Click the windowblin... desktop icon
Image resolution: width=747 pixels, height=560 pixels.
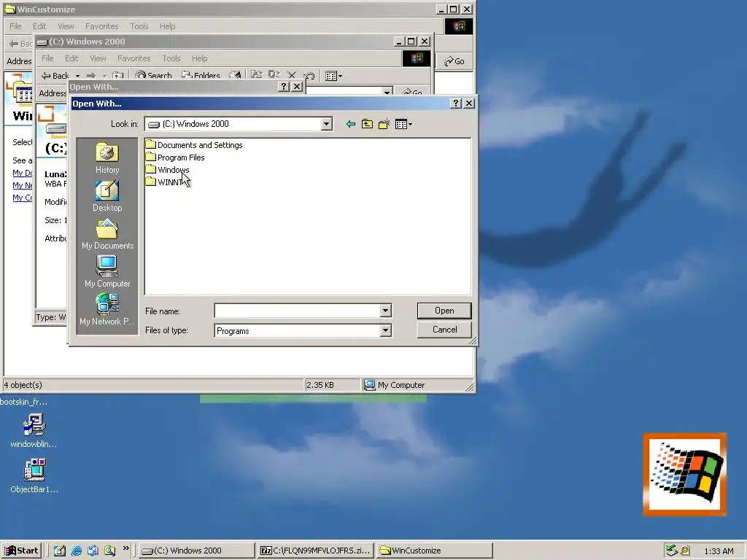(x=34, y=430)
